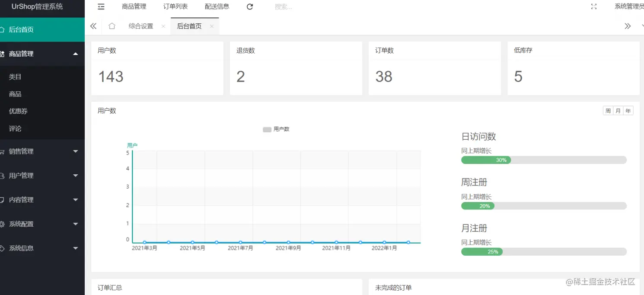The width and height of the screenshot is (644, 295).
Task: Switch the chart to 月 view
Action: pos(618,111)
